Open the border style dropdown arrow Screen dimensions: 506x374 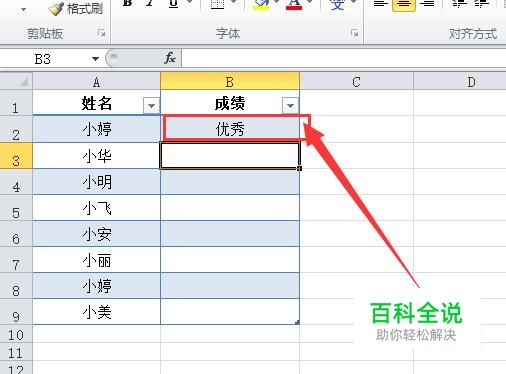pyautogui.click(x=233, y=3)
